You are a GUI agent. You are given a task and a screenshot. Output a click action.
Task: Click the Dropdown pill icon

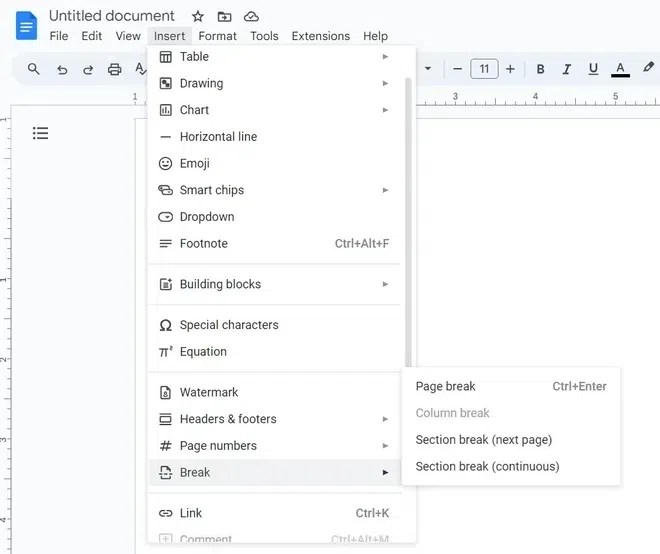pyautogui.click(x=165, y=217)
